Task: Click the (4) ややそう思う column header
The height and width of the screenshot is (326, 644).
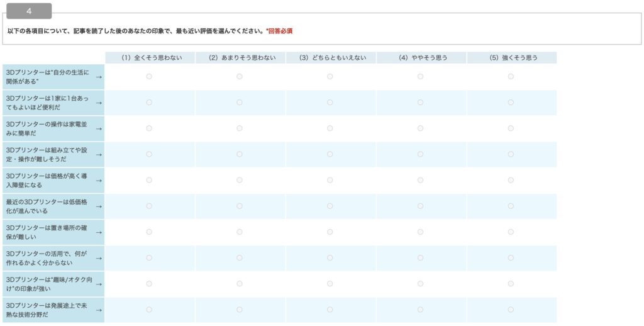Action: point(421,57)
